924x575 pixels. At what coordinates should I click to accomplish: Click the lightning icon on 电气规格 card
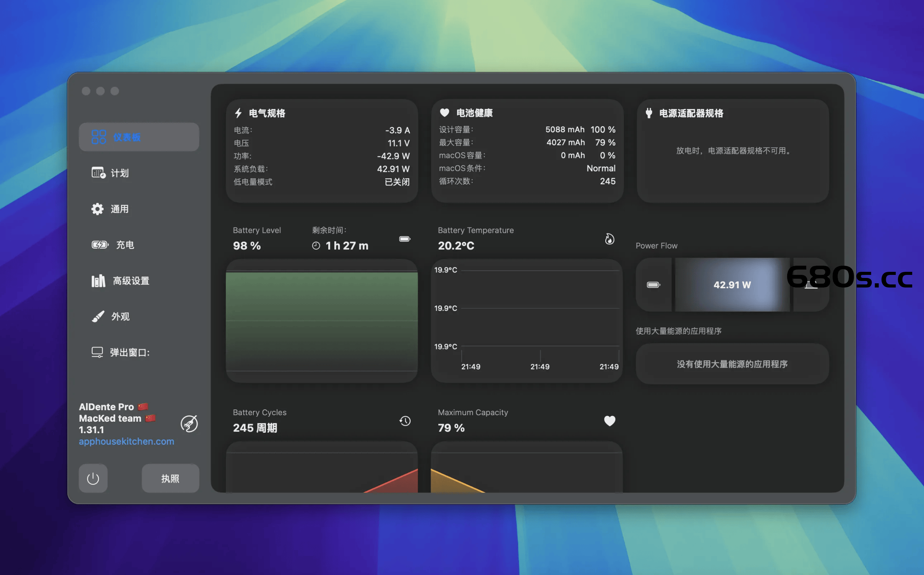[x=238, y=112]
